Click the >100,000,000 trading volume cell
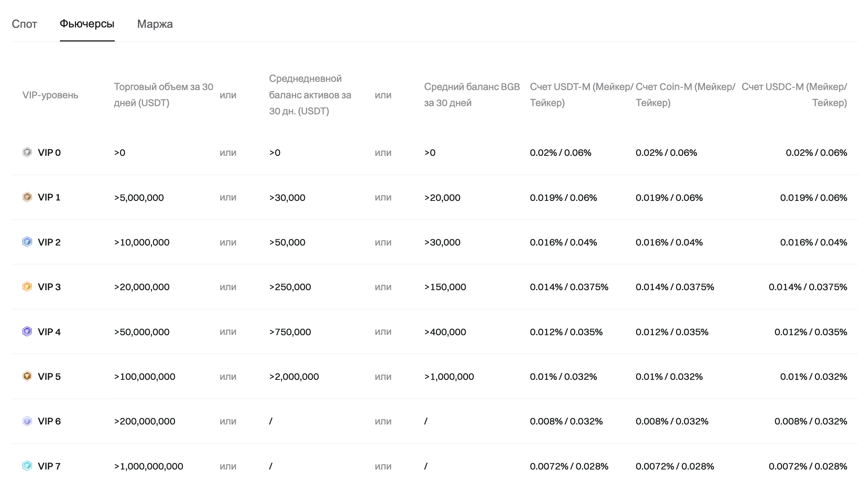 pos(145,377)
